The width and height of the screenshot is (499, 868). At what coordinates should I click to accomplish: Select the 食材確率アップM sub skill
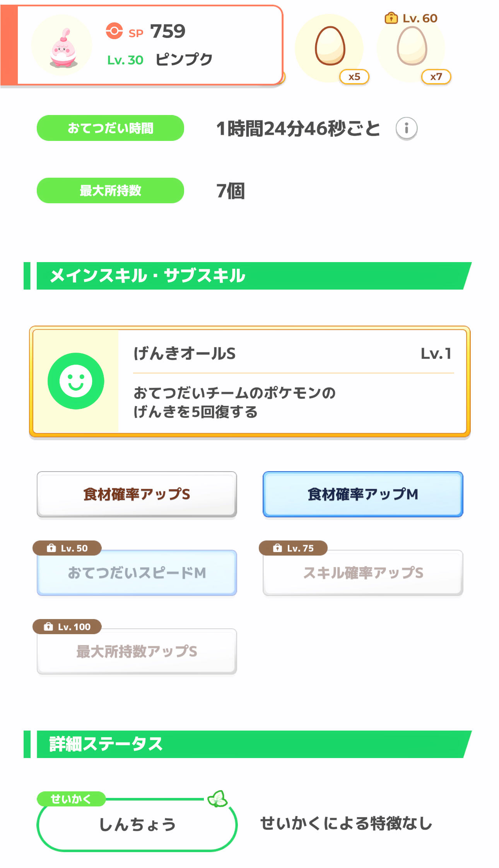pos(363,494)
